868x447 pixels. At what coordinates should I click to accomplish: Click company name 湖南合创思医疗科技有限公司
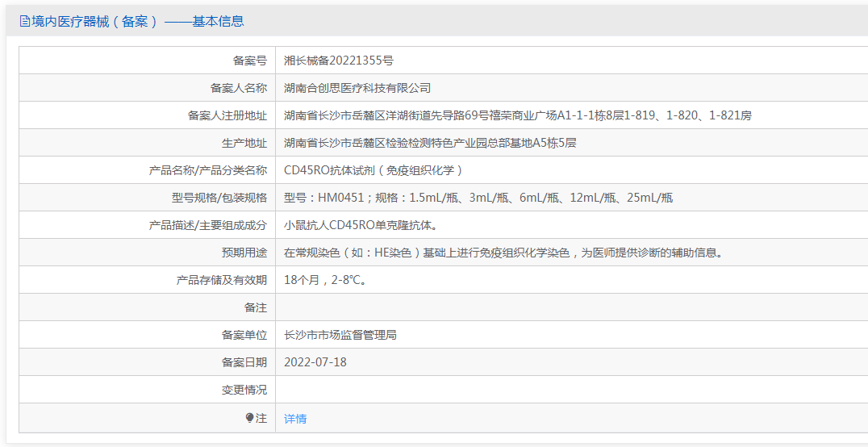tap(357, 88)
